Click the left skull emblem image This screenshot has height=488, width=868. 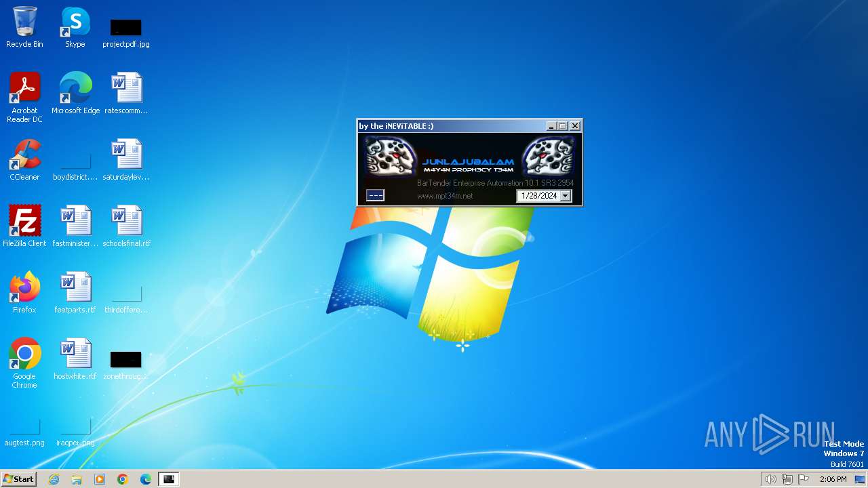tap(390, 156)
